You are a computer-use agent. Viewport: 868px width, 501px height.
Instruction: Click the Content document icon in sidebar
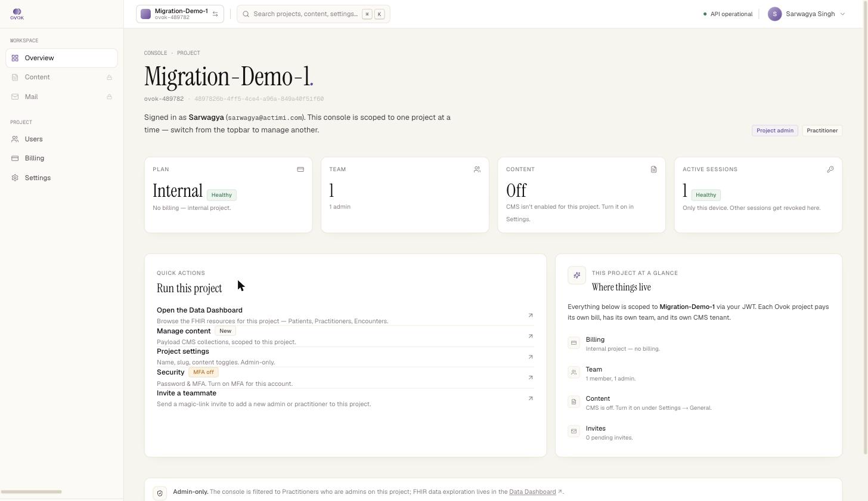tap(15, 77)
